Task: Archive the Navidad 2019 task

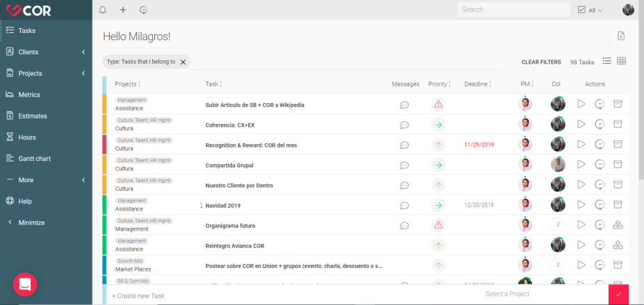Action: tap(617, 204)
